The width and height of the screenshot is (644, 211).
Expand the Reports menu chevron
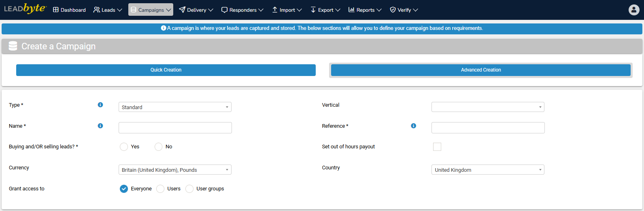click(x=379, y=10)
